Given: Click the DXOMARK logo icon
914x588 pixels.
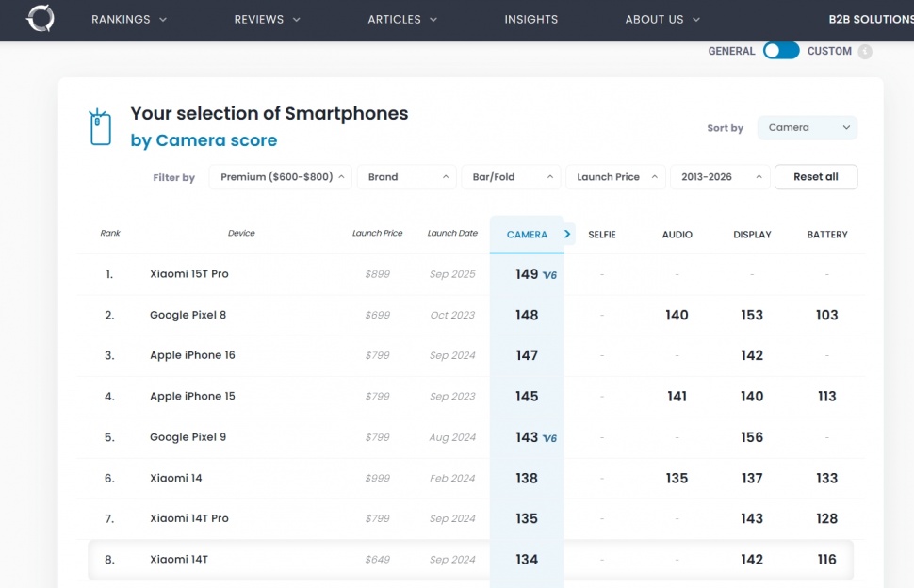Looking at the screenshot, I should pos(41,19).
